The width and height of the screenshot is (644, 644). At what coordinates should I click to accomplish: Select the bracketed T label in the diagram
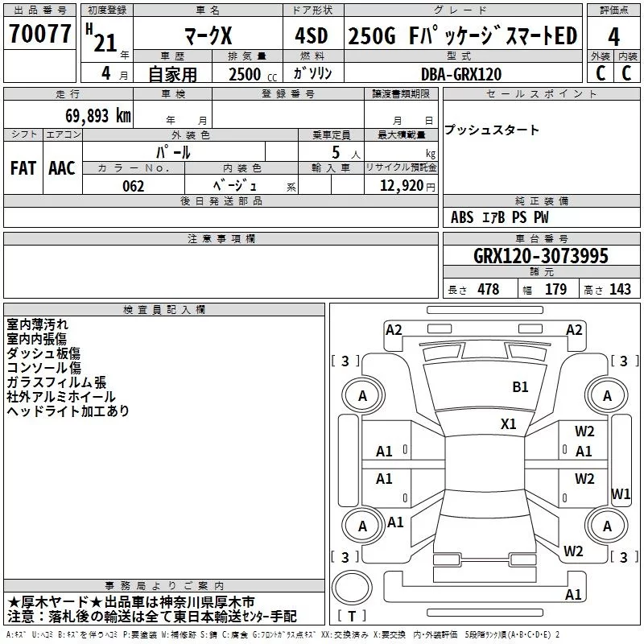click(x=352, y=616)
